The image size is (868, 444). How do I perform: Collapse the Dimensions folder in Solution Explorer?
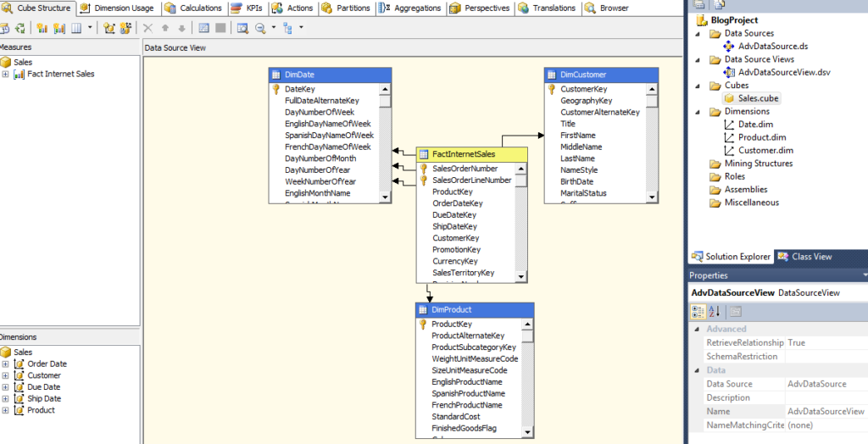coord(699,112)
